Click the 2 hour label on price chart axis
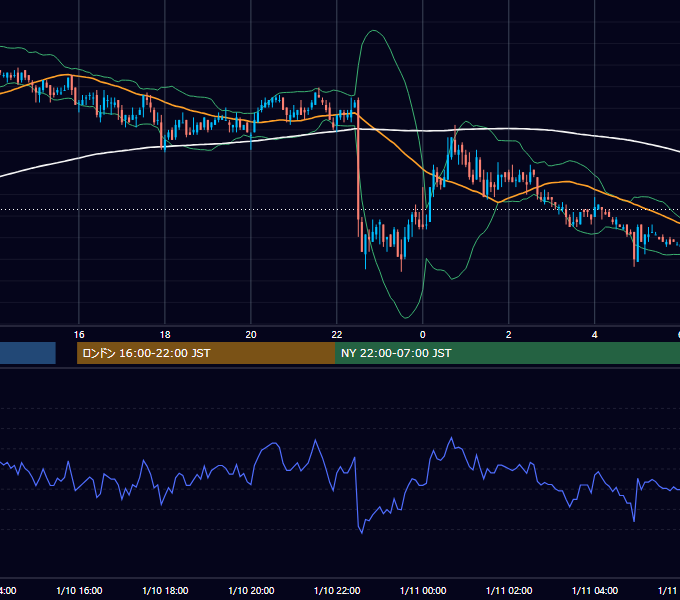This screenshot has height=600, width=680. coord(508,335)
